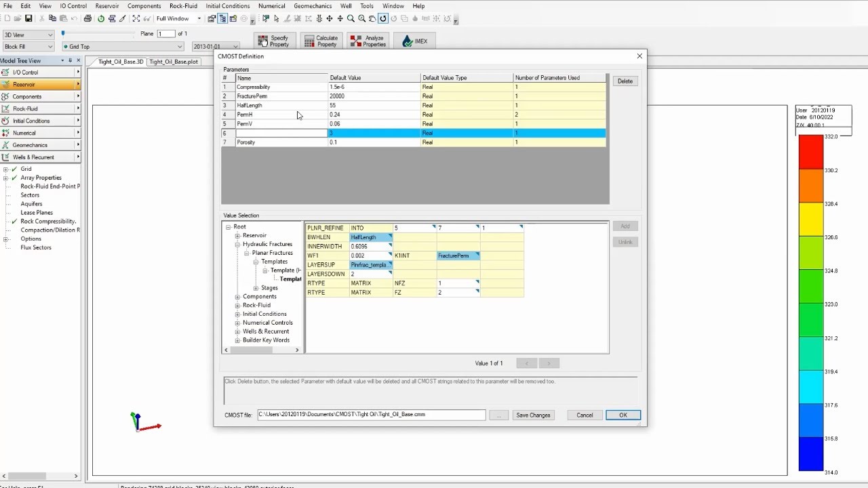
Task: Expand Stages node in Value Selection tree
Action: (x=256, y=288)
